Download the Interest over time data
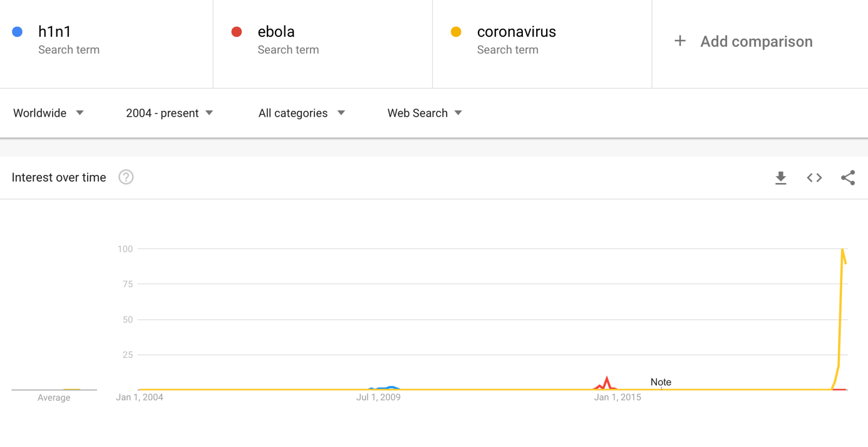The width and height of the screenshot is (868, 447). coord(780,178)
